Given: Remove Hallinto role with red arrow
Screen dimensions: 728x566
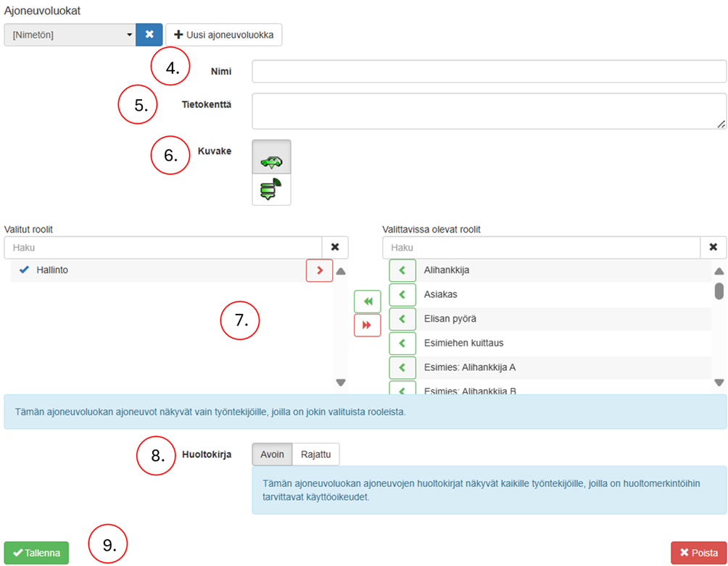Looking at the screenshot, I should tap(319, 270).
